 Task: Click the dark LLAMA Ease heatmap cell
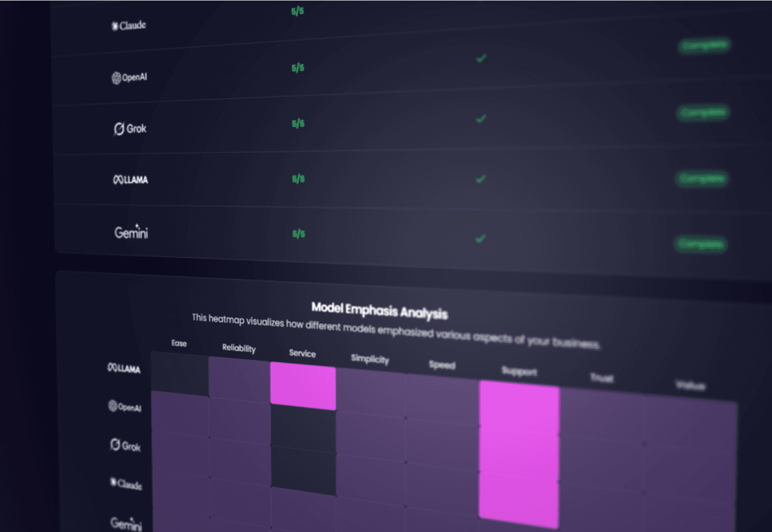(x=180, y=374)
